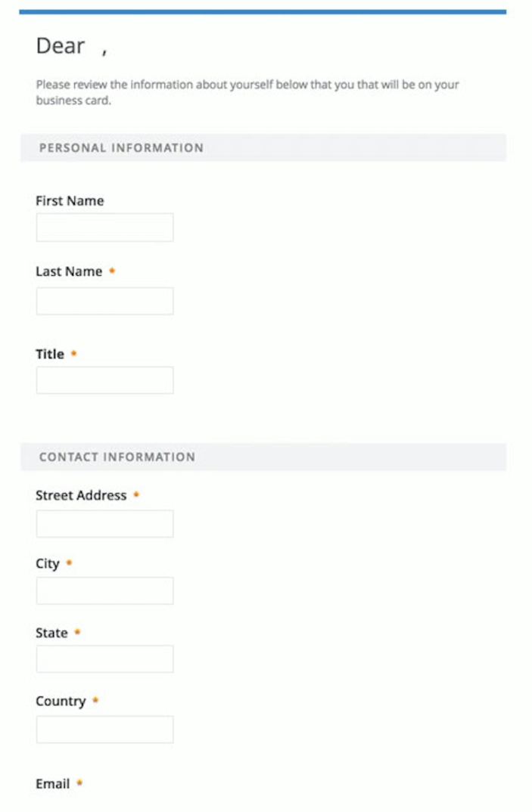
Task: Click the Country input field
Action: 104,730
